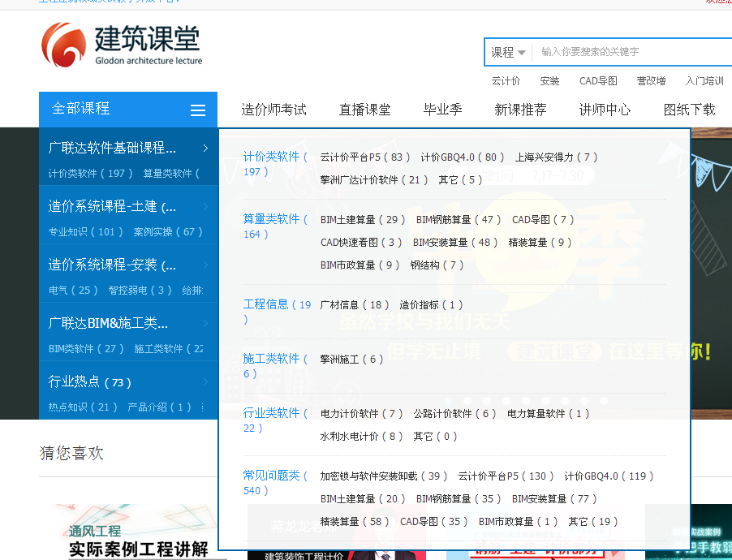Select BIM土建算量 (29) link
This screenshot has height=560, width=732.
363,219
